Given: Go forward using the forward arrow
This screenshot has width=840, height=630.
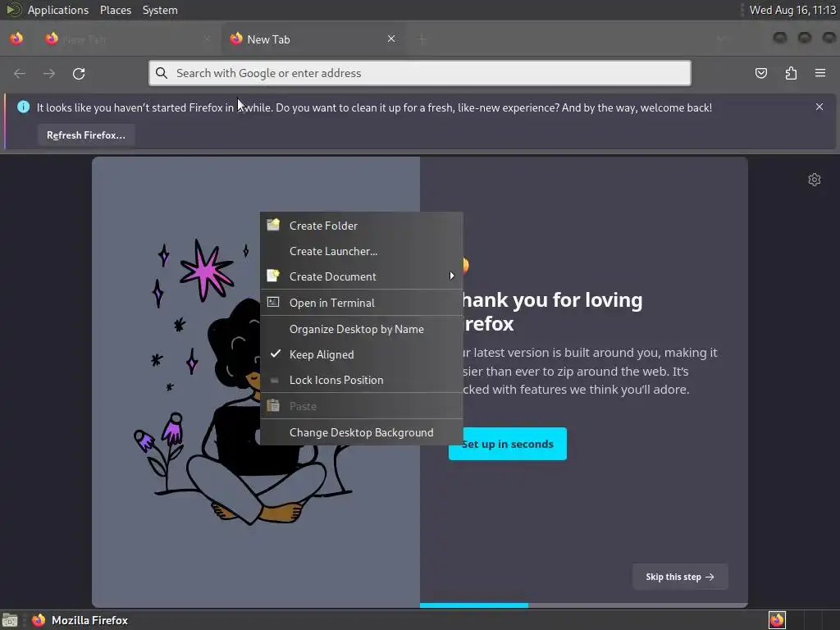Looking at the screenshot, I should [49, 73].
